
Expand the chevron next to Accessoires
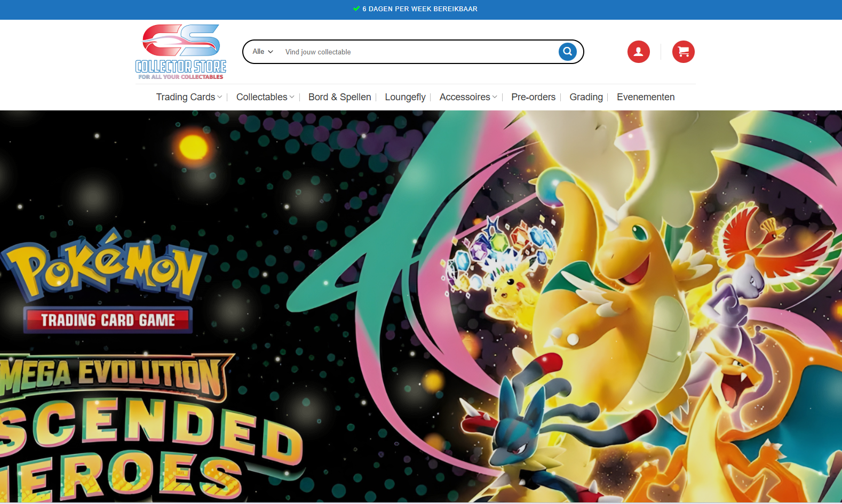point(495,97)
